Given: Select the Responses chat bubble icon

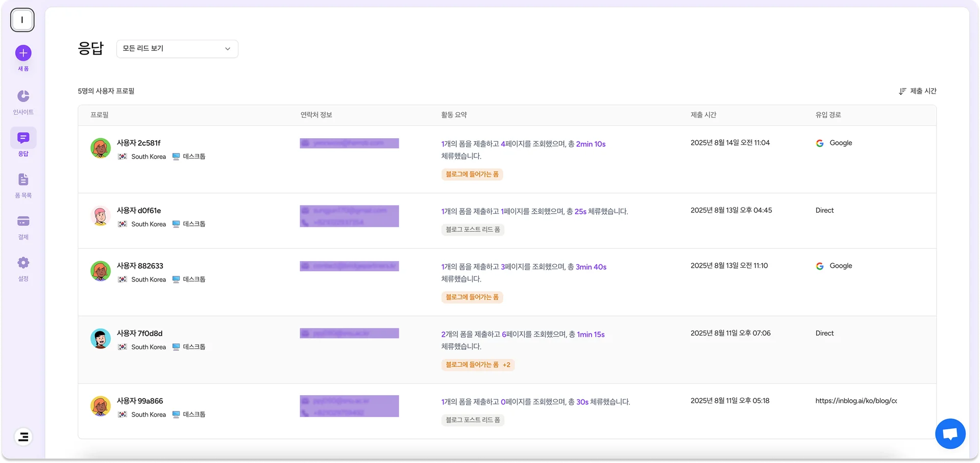Looking at the screenshot, I should 23,138.
